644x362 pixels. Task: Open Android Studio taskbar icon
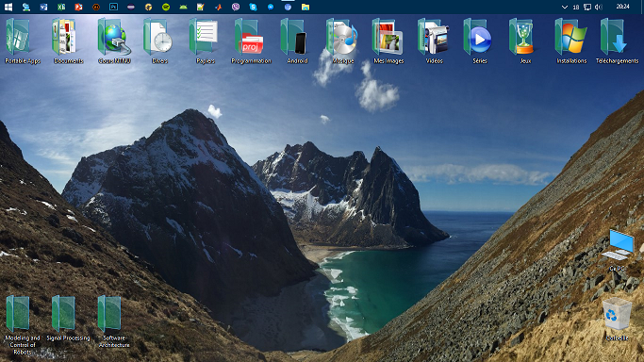pyautogui.click(x=183, y=7)
